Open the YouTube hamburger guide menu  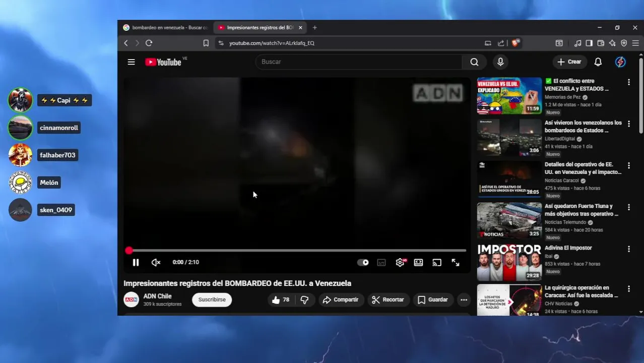[131, 62]
